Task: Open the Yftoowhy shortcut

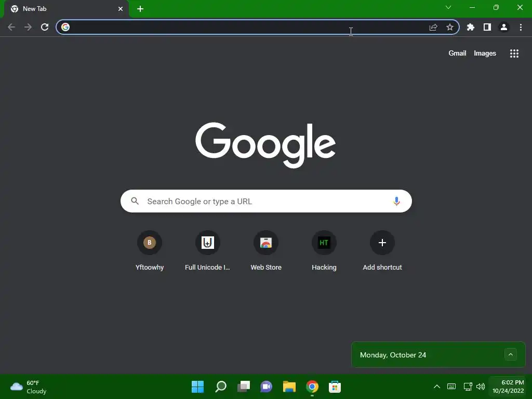Action: click(x=150, y=251)
